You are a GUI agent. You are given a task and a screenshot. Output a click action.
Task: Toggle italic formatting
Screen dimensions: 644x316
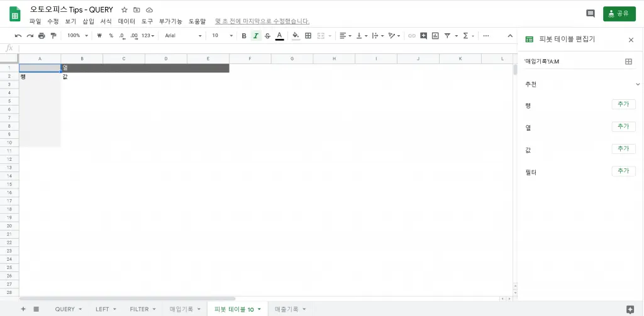click(x=256, y=36)
